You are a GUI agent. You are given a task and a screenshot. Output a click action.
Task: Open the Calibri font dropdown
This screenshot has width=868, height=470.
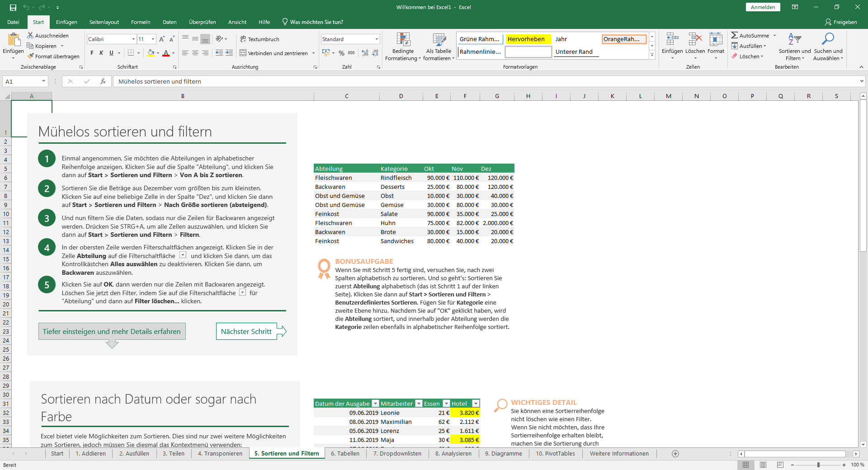point(133,39)
